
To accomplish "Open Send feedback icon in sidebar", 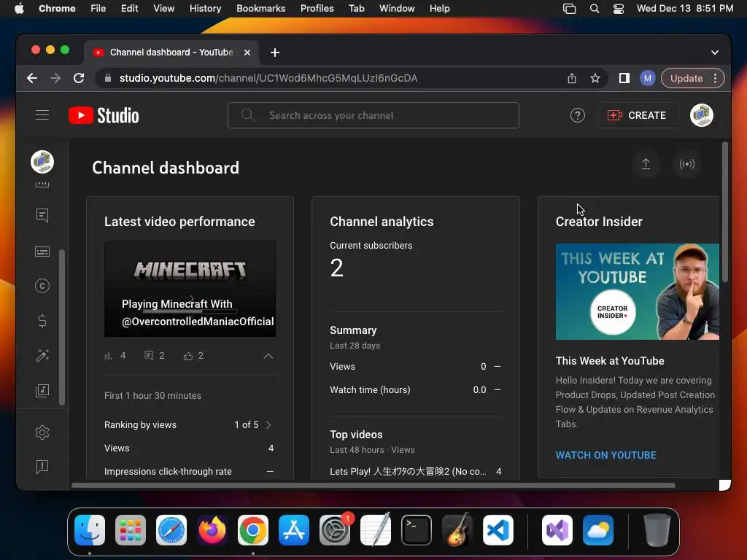I will (42, 467).
